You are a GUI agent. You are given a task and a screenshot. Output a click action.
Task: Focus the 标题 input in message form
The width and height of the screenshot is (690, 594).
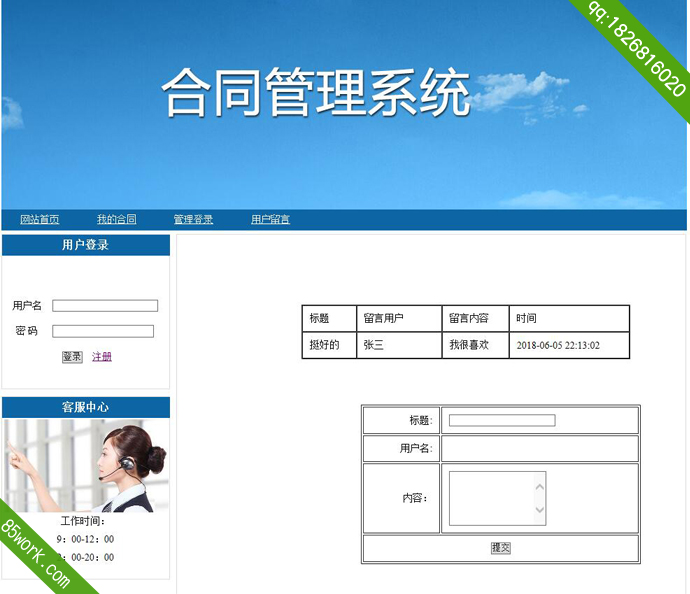click(502, 421)
